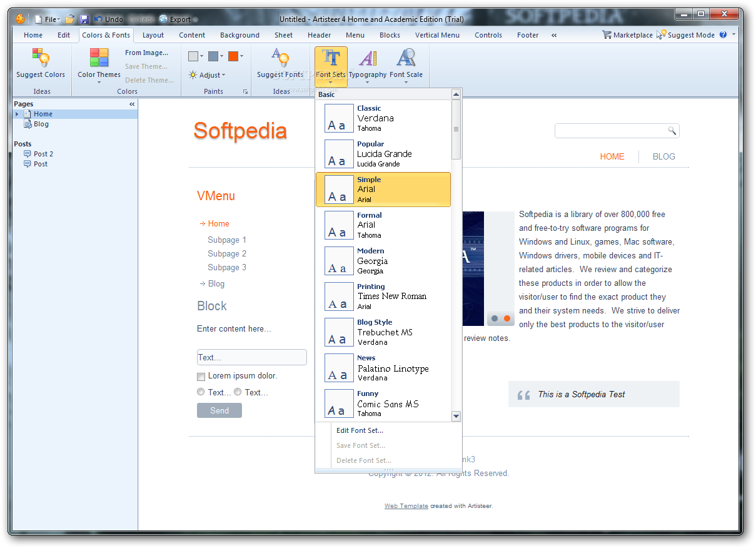Image resolution: width=756 pixels, height=548 pixels.
Task: Open the Font Scale icon
Action: 406,58
